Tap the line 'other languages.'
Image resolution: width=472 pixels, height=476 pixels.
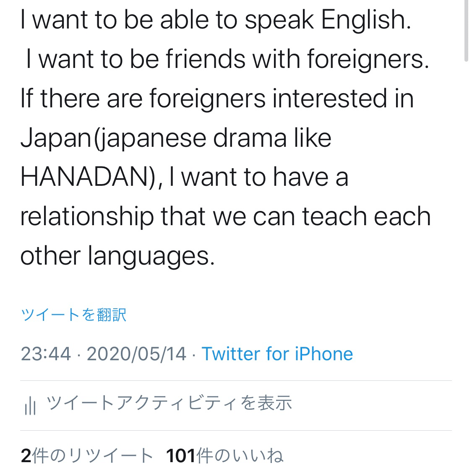[117, 256]
